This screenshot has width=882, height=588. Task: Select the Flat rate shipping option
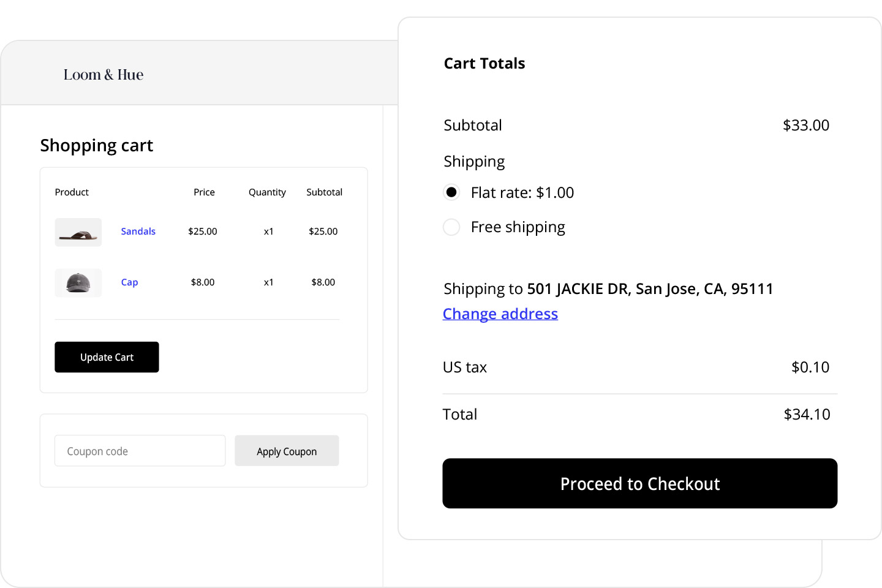click(x=451, y=192)
